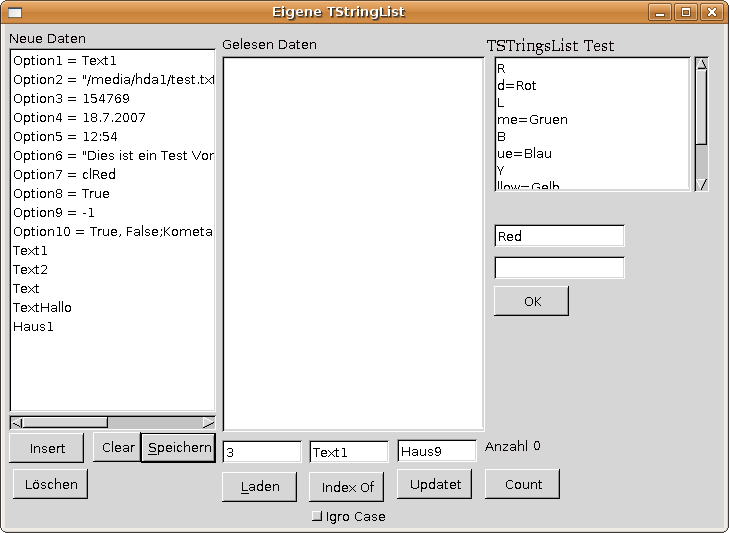729x533 pixels.
Task: Click the input field containing Haus9
Action: pos(437,452)
